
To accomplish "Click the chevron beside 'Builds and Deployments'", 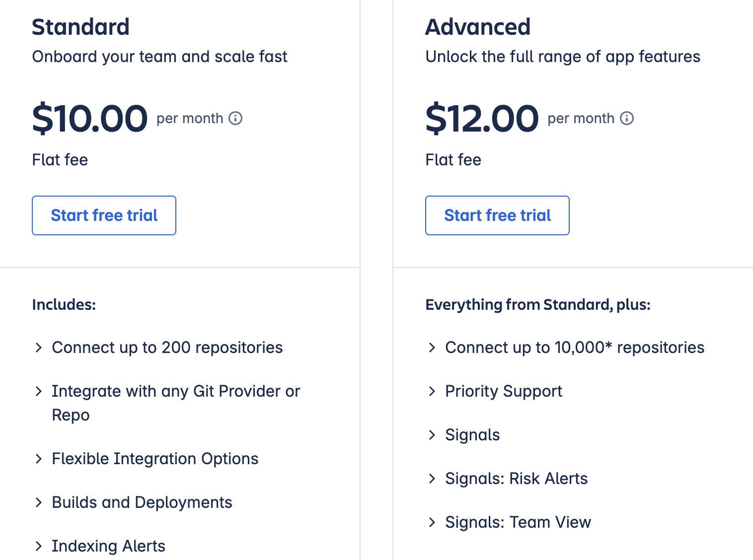I will click(39, 502).
